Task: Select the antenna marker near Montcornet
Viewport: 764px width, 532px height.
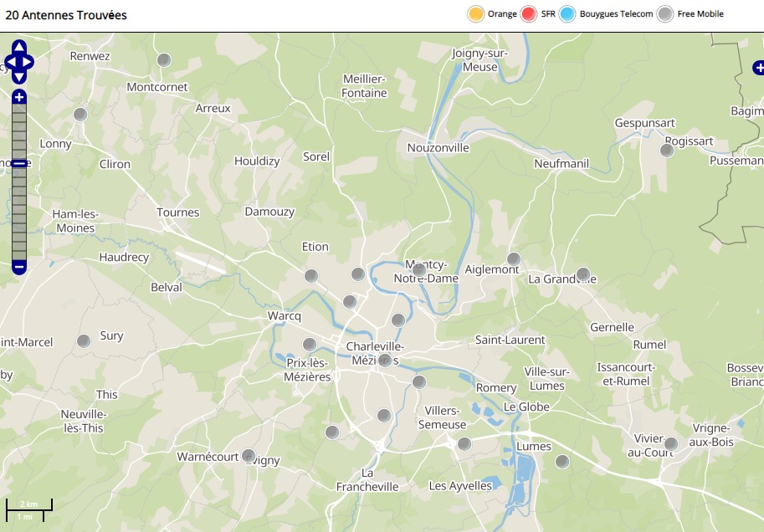Action: (x=164, y=60)
